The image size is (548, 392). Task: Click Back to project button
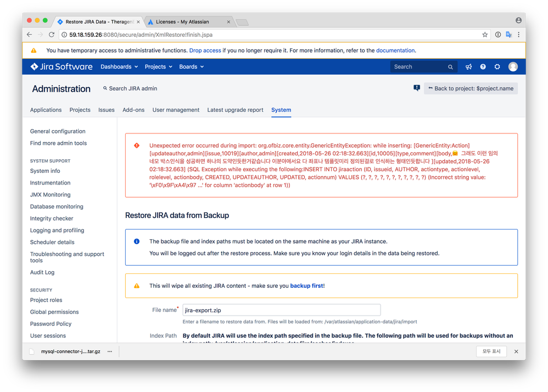(x=471, y=88)
